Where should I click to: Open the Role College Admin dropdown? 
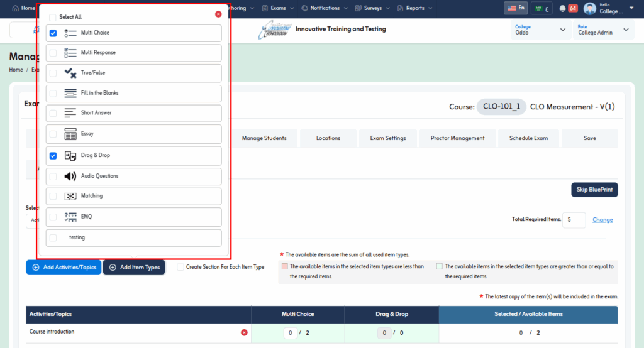pos(625,30)
